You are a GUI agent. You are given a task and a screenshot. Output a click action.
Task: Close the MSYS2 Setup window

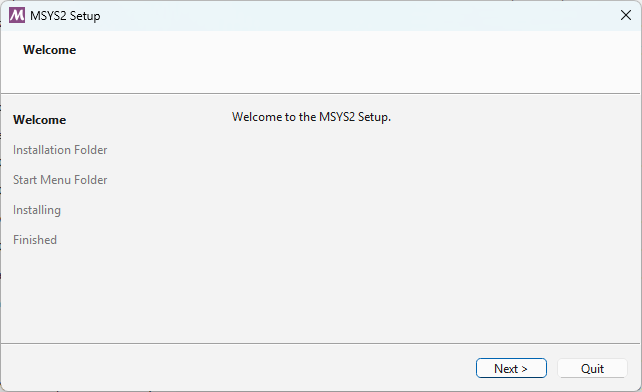point(625,16)
